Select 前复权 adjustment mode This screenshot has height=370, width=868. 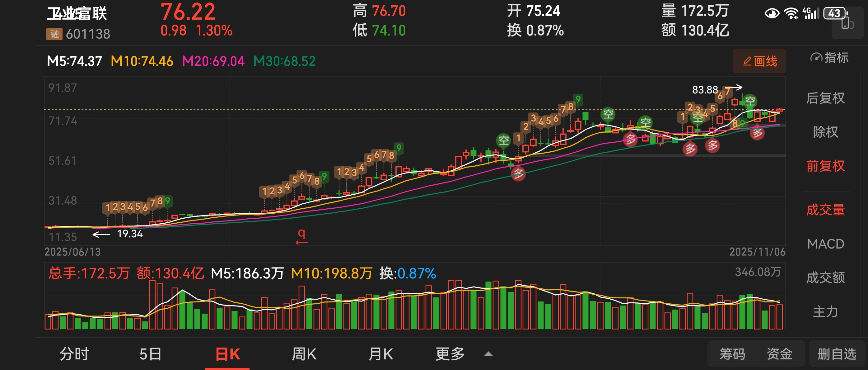825,166
